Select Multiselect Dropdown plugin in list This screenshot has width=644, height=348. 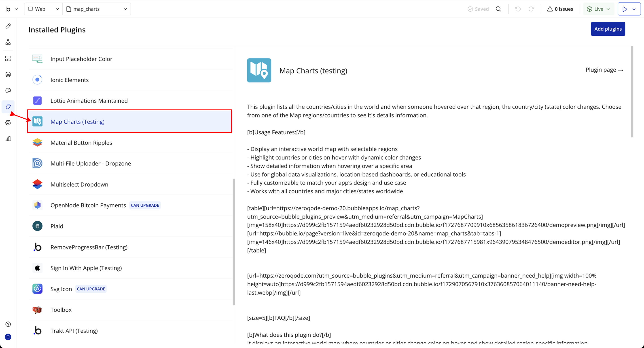click(79, 184)
